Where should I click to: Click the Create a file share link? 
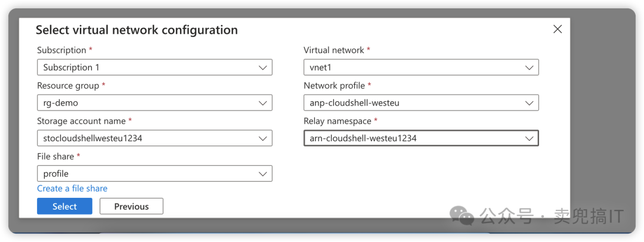(x=72, y=188)
